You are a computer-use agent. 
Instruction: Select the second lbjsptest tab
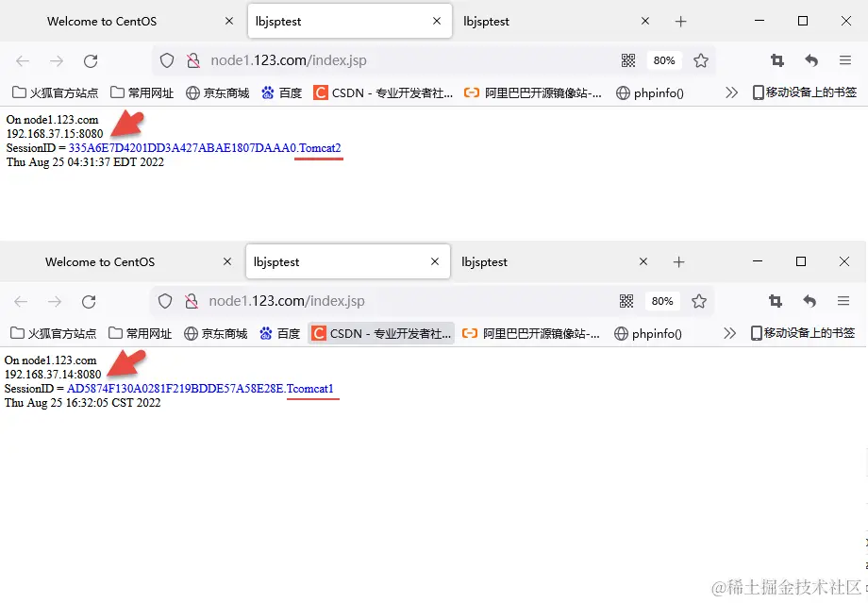coord(486,21)
